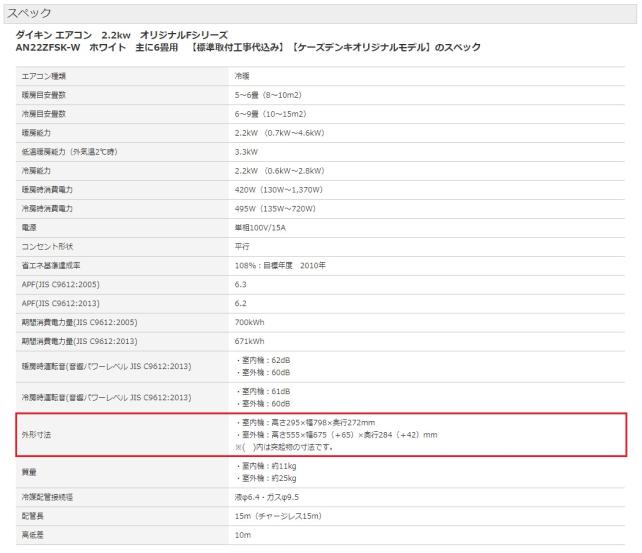Select the APF value '6.2'
The height and width of the screenshot is (553, 642).
(240, 303)
